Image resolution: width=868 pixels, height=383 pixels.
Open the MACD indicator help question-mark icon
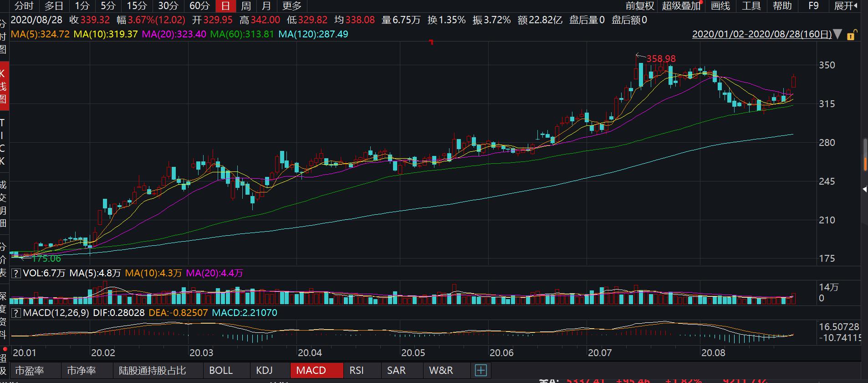click(x=16, y=313)
